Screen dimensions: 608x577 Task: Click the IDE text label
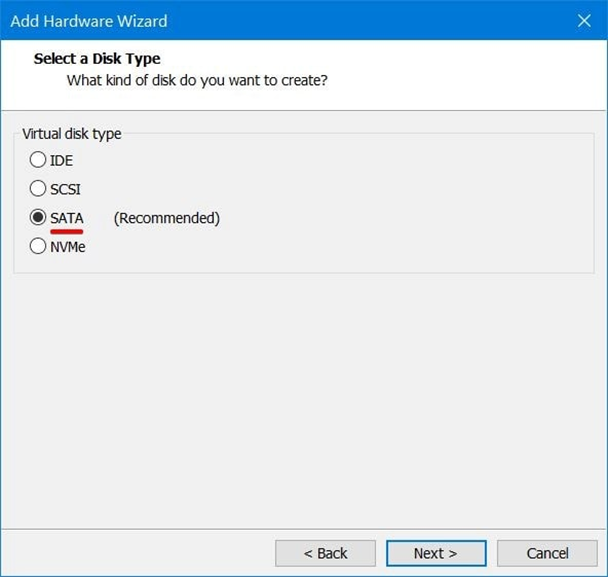pyautogui.click(x=61, y=161)
